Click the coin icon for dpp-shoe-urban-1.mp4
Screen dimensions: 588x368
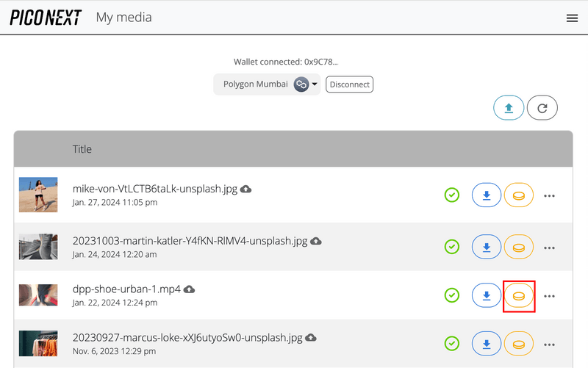pos(519,295)
